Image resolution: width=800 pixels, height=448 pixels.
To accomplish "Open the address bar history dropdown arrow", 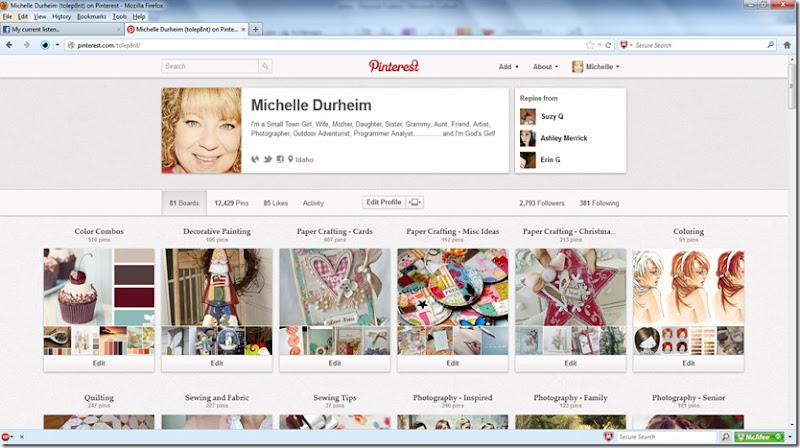I will pyautogui.click(x=600, y=45).
